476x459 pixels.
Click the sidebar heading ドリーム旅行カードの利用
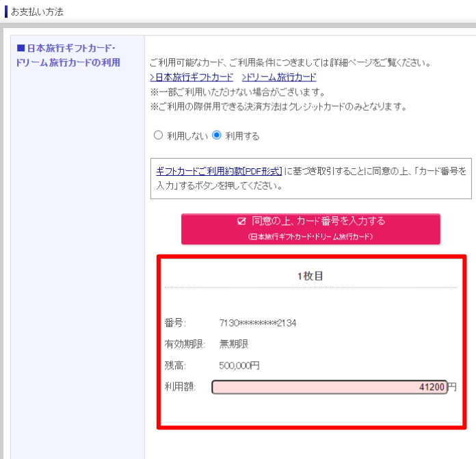(68, 63)
